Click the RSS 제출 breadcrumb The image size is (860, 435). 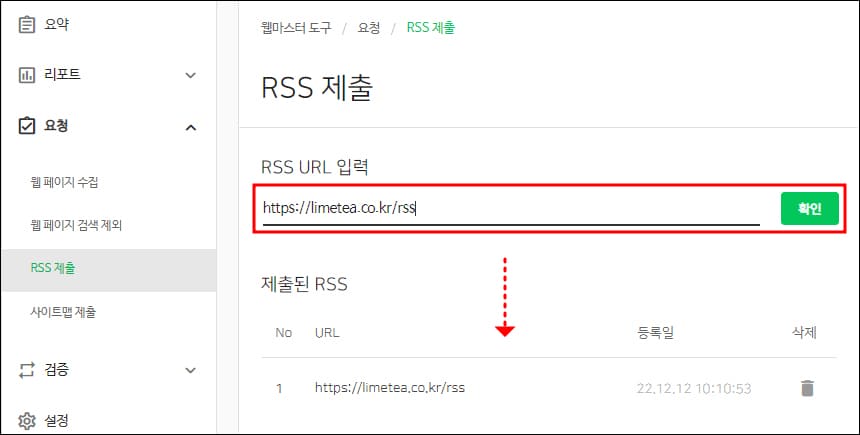[x=431, y=28]
